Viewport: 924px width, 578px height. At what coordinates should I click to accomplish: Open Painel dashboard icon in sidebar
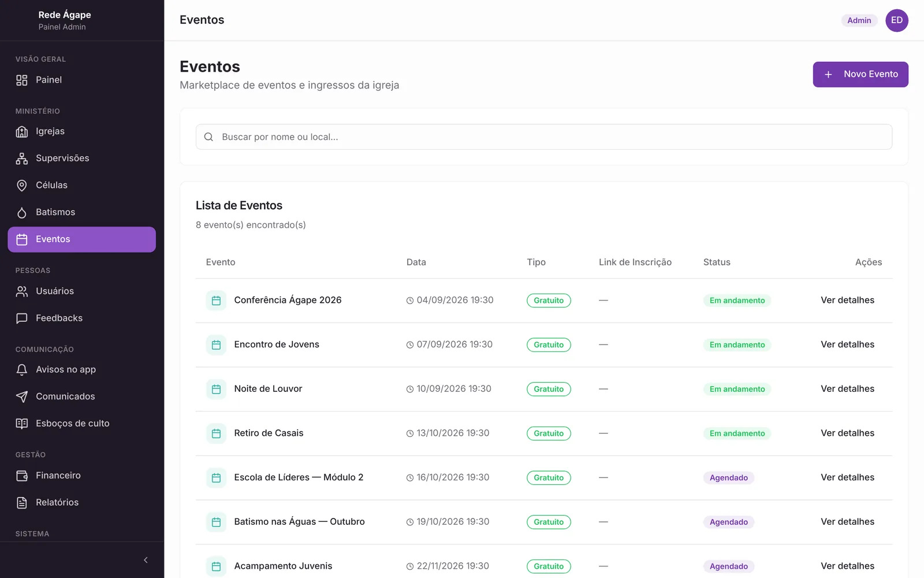pyautogui.click(x=22, y=80)
